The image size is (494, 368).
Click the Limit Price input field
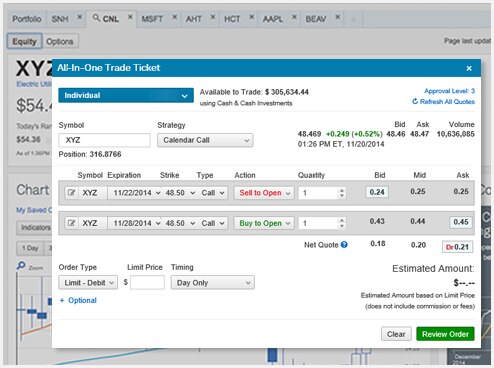147,283
